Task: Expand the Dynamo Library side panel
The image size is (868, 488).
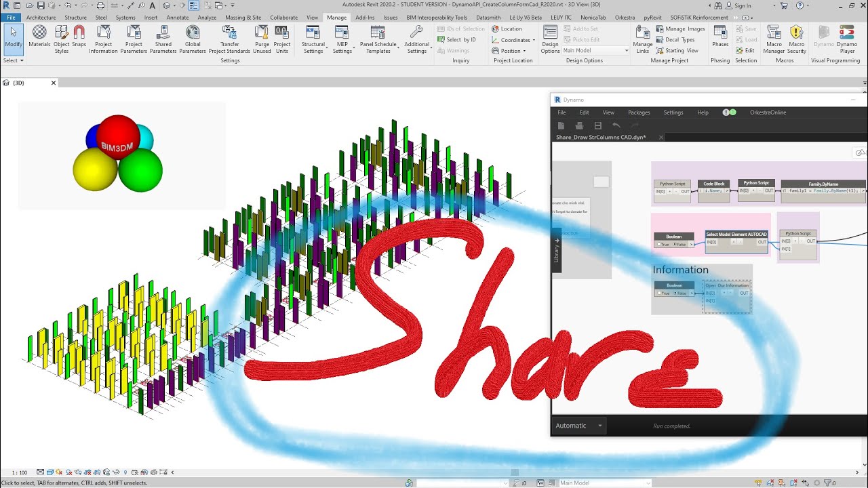Action: point(557,251)
